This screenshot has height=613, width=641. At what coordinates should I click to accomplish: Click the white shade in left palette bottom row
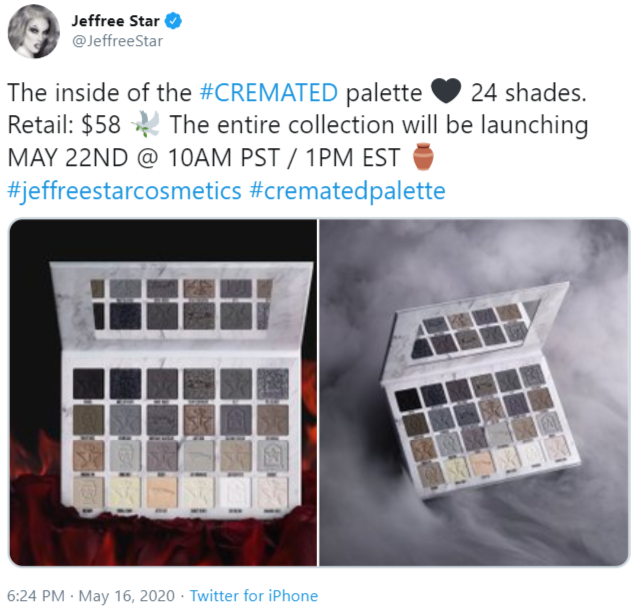tap(236, 492)
